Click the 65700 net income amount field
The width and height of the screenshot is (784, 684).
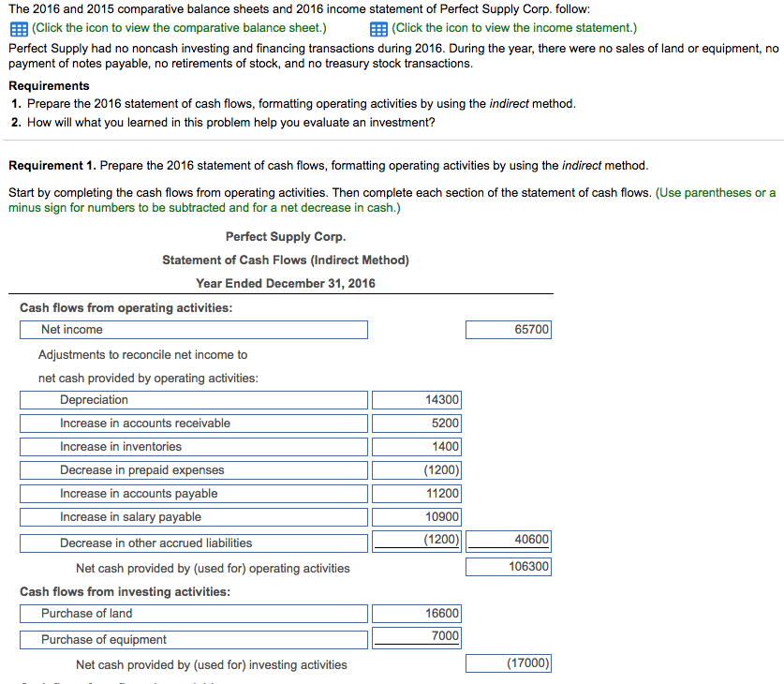(509, 329)
